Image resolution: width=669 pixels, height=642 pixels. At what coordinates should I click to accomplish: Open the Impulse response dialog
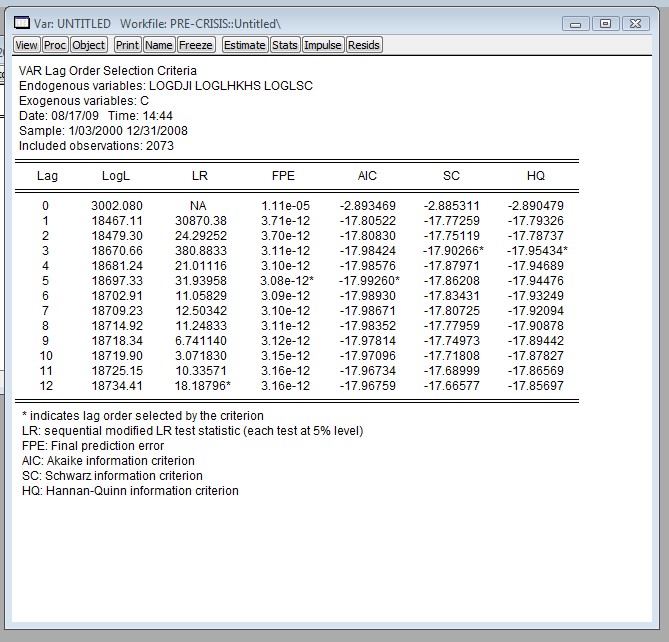(x=322, y=45)
